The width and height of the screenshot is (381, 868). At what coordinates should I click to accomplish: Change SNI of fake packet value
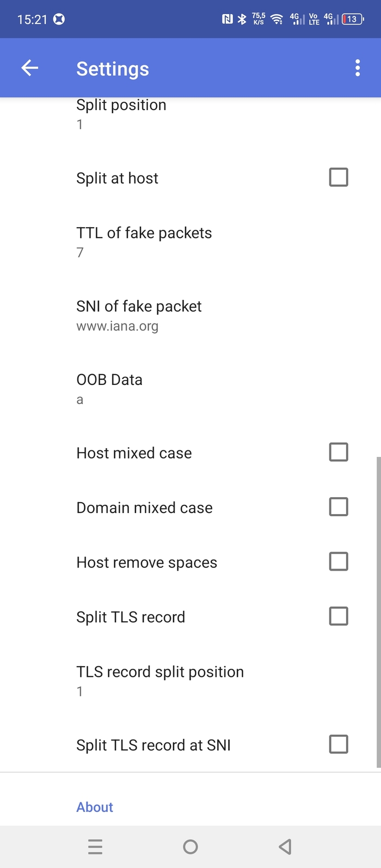coord(139,315)
